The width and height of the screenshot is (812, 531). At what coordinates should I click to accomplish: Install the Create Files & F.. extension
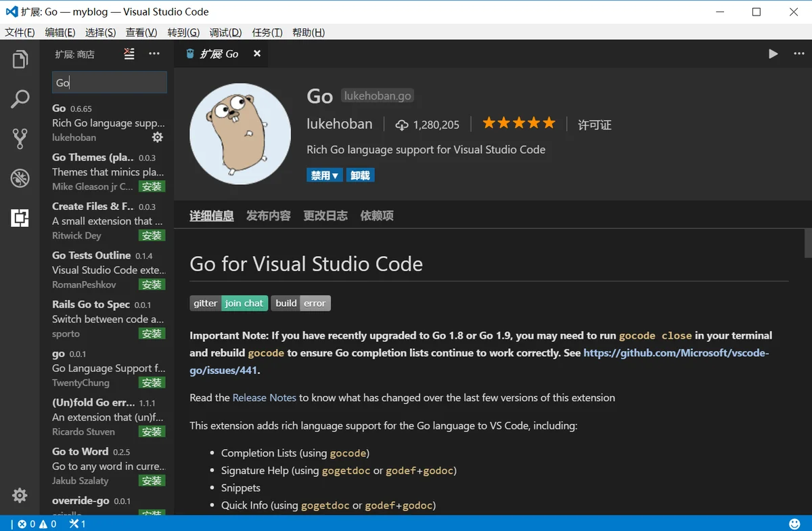click(152, 235)
